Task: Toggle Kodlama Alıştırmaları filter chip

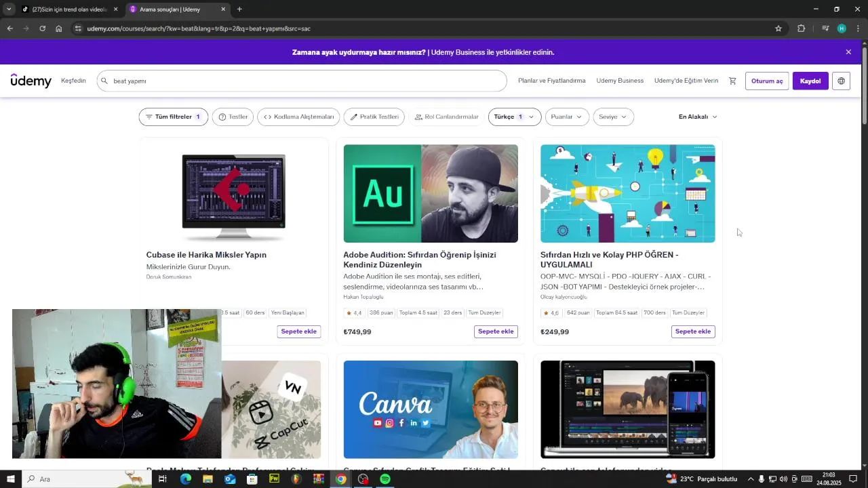Action: (x=298, y=117)
